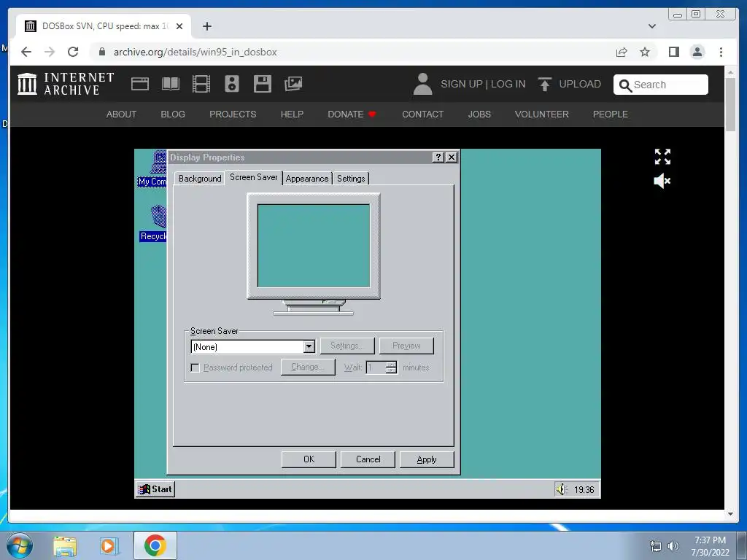Screen dimensions: 747x560
Task: Open the BLOG menu item
Action: pyautogui.click(x=172, y=114)
